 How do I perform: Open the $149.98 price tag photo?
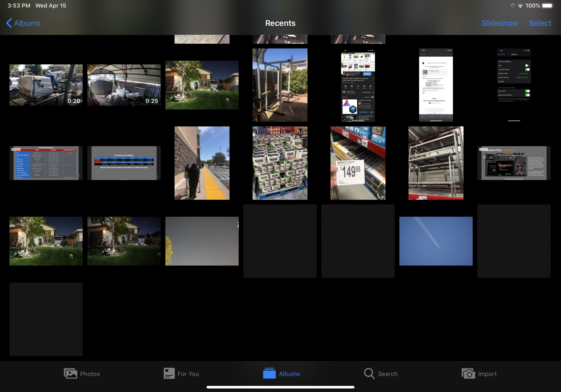(358, 163)
